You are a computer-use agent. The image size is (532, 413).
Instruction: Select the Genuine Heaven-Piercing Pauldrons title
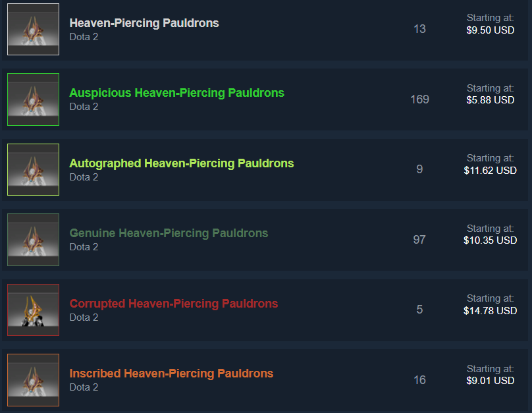[x=169, y=233]
